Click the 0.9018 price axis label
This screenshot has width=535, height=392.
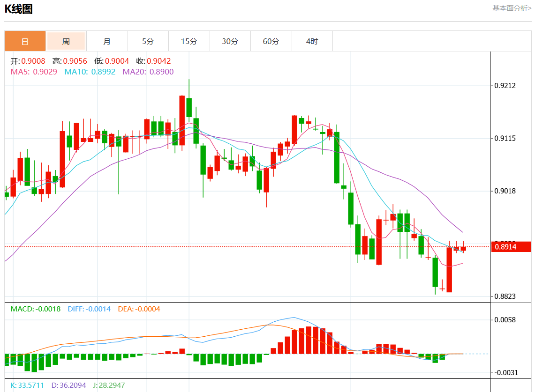[x=505, y=191]
